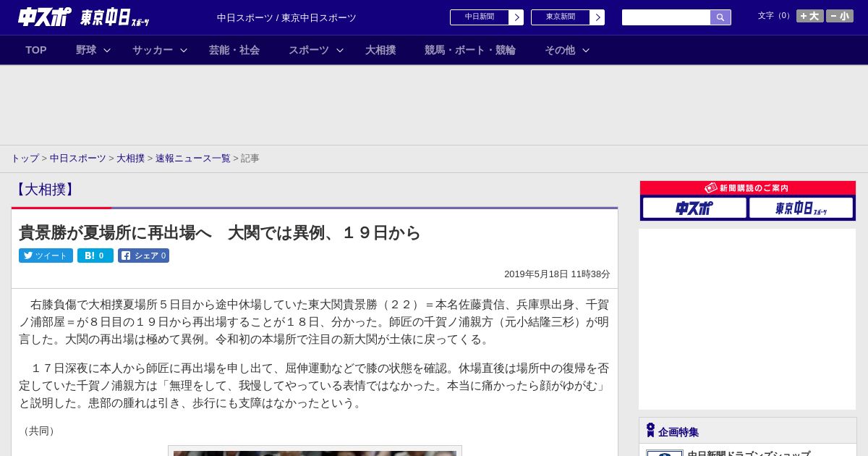Image resolution: width=868 pixels, height=456 pixels.
Task: Click the magnifier search button
Action: pyautogui.click(x=720, y=17)
